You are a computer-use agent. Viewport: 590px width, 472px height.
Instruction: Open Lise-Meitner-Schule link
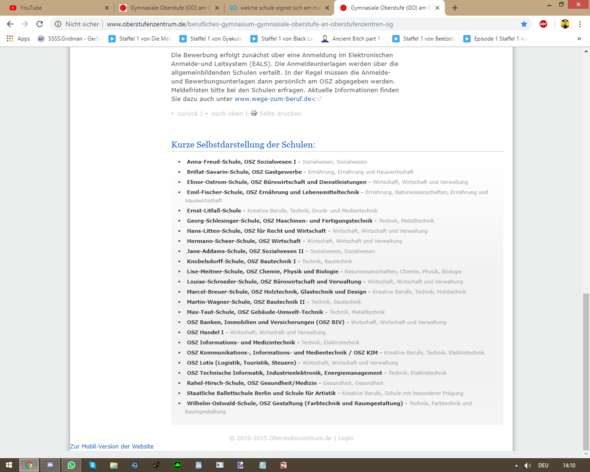point(262,272)
